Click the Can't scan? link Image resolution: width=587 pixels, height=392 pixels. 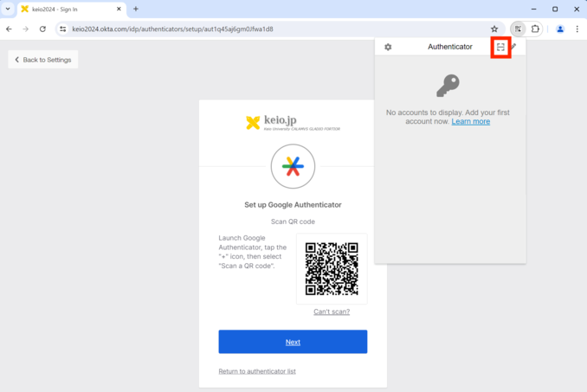pos(332,312)
